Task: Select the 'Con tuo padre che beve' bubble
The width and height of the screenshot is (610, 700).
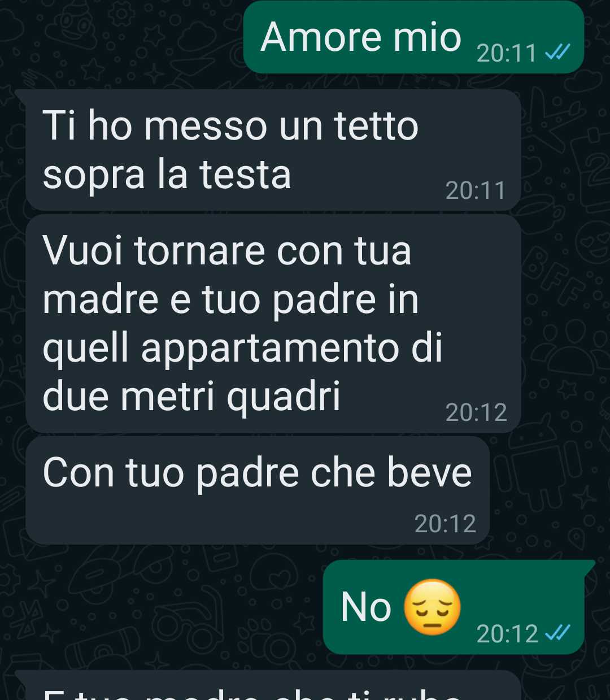Action: click(258, 490)
